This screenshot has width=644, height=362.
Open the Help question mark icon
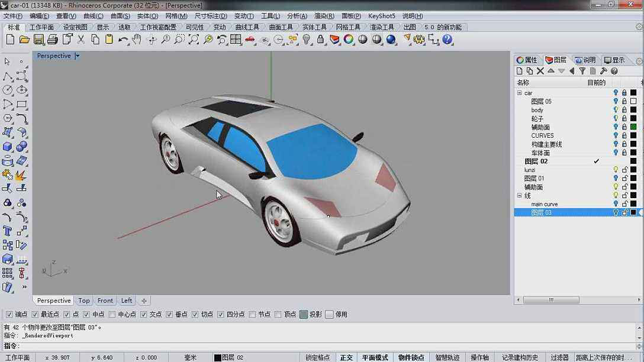(x=447, y=40)
